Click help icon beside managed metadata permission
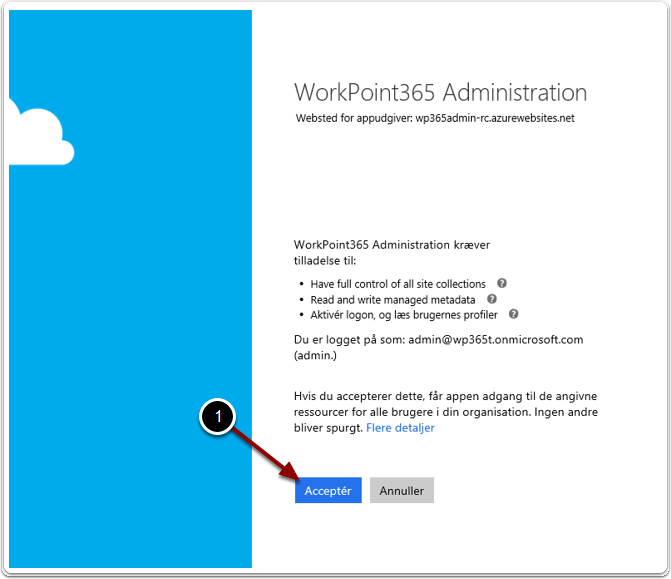This screenshot has height=579, width=671. (492, 299)
